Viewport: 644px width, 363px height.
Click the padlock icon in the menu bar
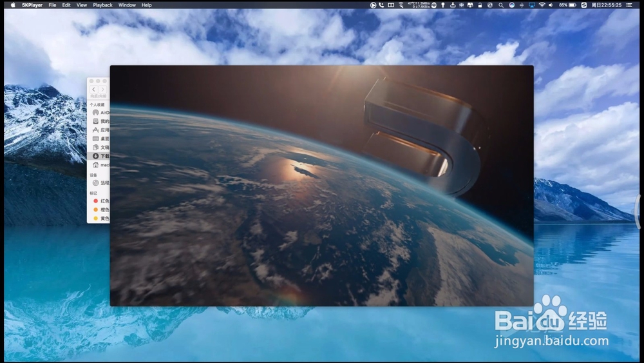point(480,5)
